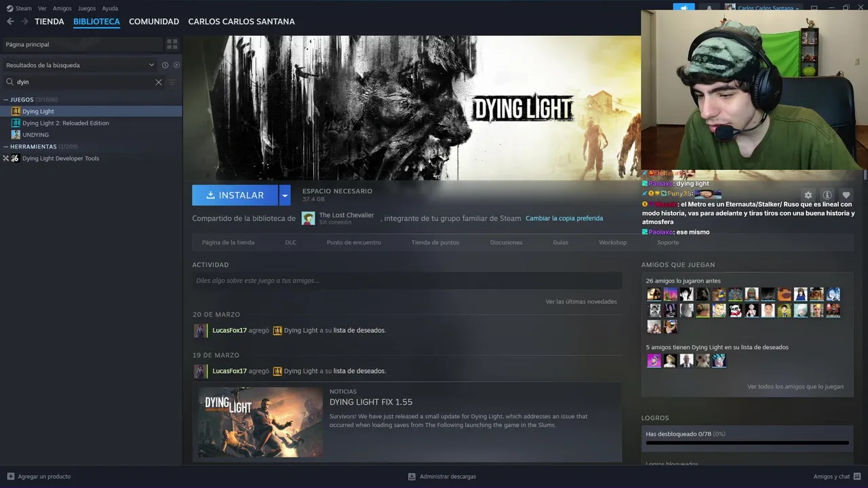Open the notifications bell
The image size is (868, 488).
coord(709,7)
